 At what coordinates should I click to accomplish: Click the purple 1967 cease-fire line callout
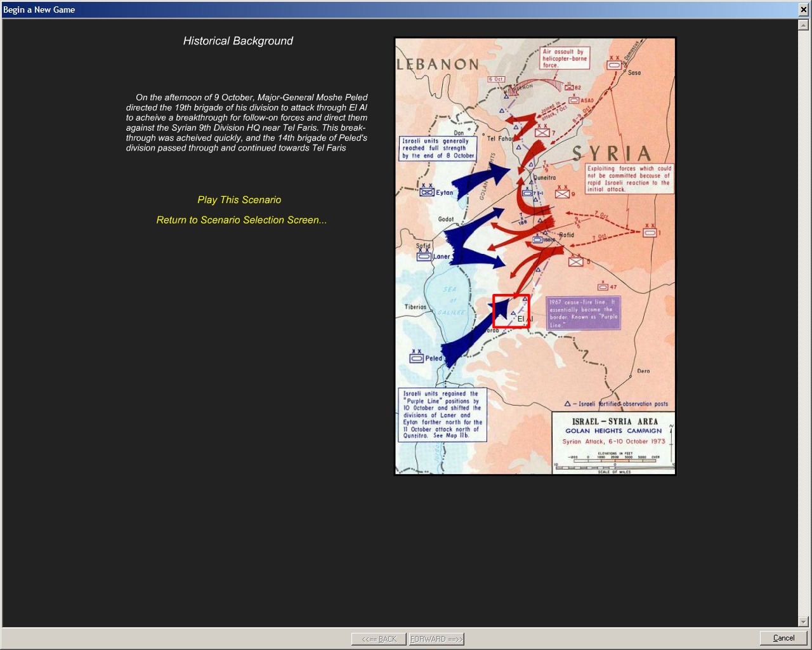tap(583, 313)
